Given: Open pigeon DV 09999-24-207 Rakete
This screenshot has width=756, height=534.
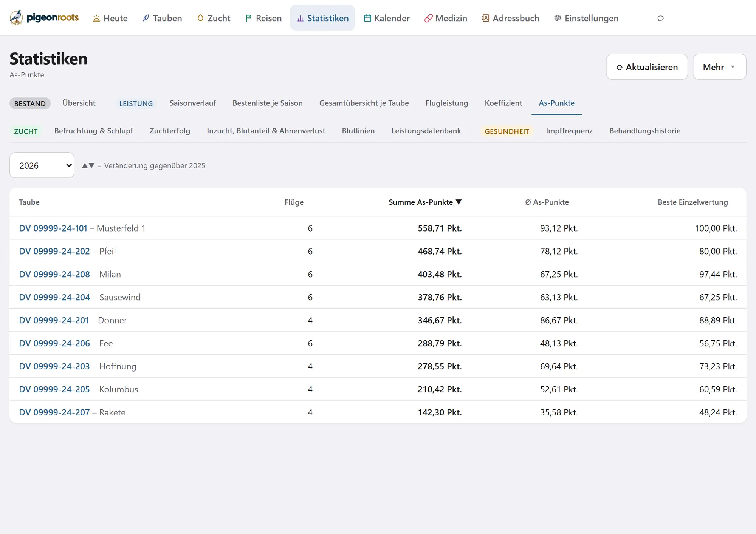Looking at the screenshot, I should (72, 412).
